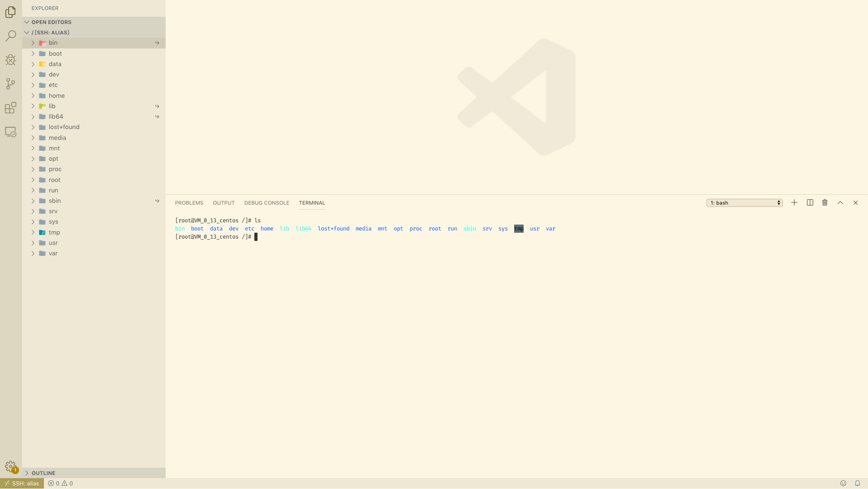868x489 pixels.
Task: Expand the var folder chevron
Action: coord(33,254)
